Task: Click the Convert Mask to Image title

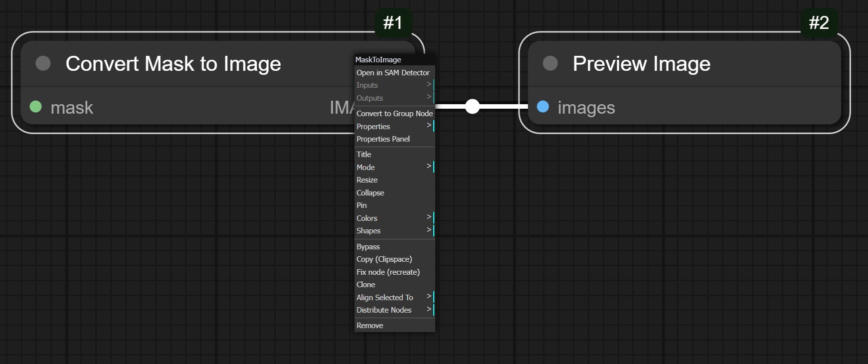Action: [174, 64]
